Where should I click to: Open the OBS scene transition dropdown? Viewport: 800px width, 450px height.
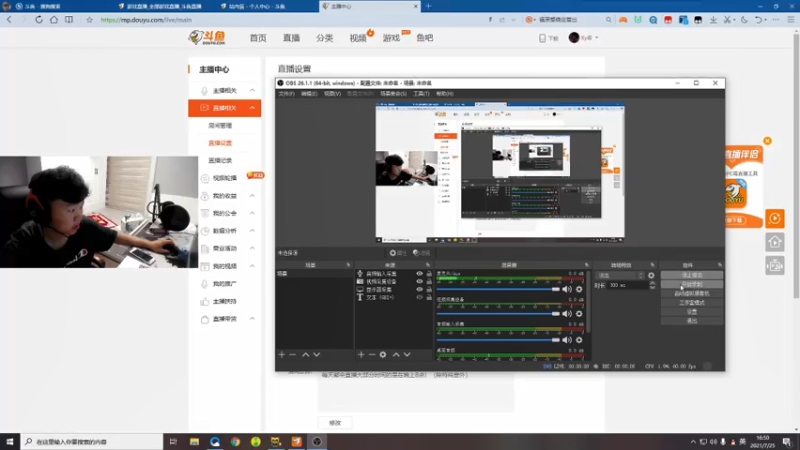point(620,276)
